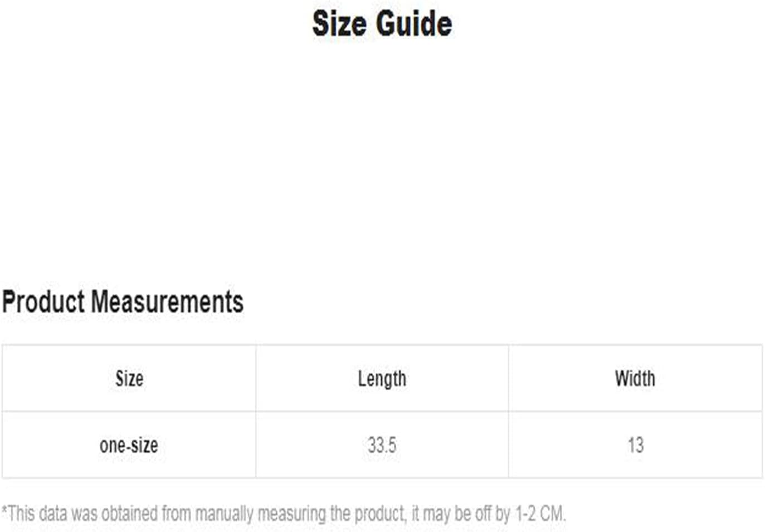Click the word Product in the heading

[x=43, y=302]
